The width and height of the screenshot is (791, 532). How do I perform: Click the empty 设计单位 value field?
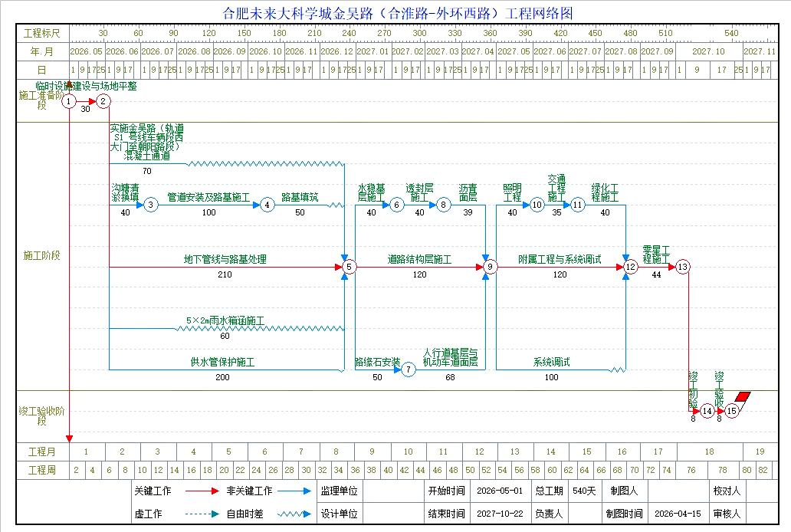[x=395, y=514]
